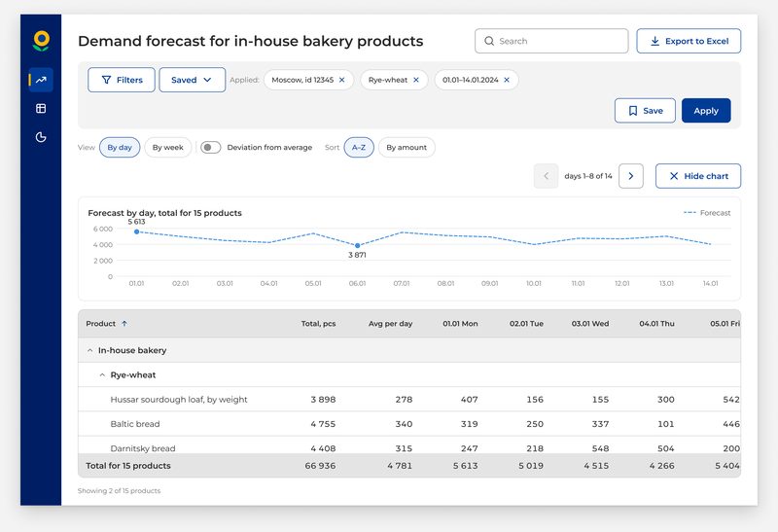This screenshot has width=778, height=532.
Task: Click the 04.01 Thu column header
Action: coord(657,324)
